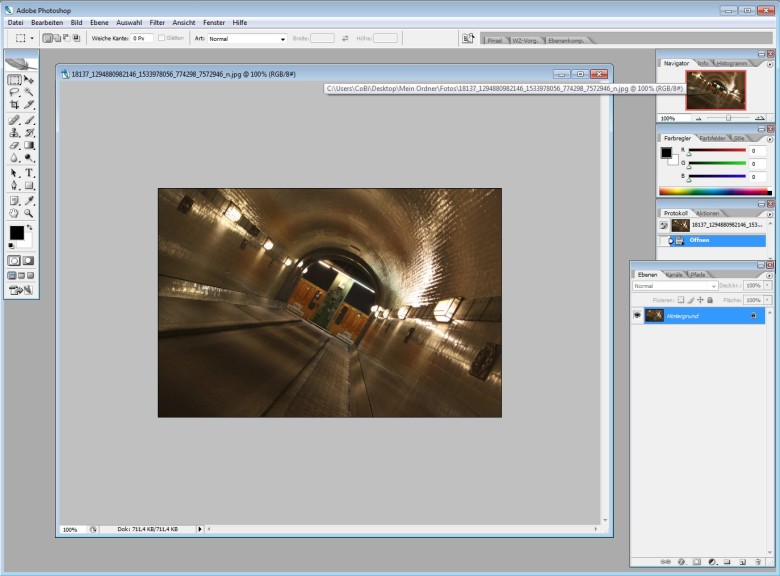780x576 pixels.
Task: Open the Ansicht menu
Action: point(184,22)
